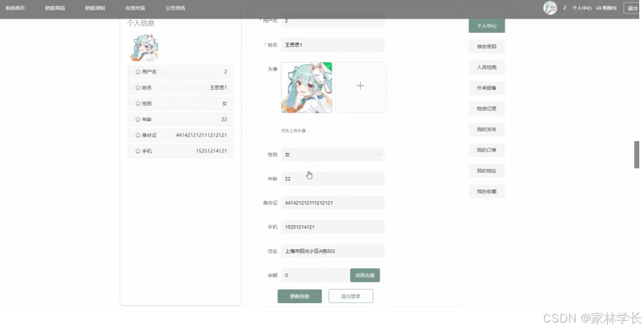
Task: Click the home icon beside 性别 row
Action: point(138,104)
